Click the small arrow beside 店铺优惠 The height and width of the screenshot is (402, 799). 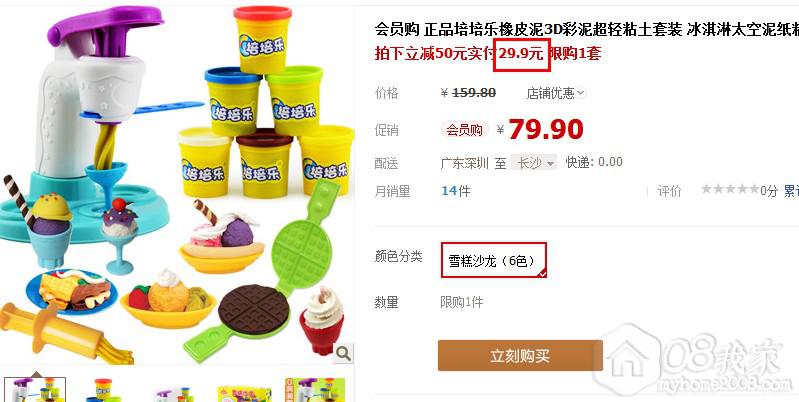[580, 93]
